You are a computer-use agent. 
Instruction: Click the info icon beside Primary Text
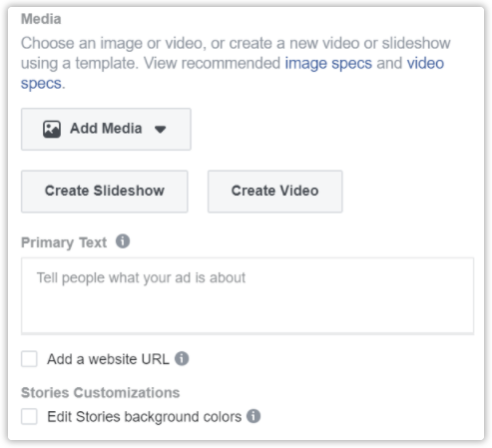pyautogui.click(x=123, y=241)
